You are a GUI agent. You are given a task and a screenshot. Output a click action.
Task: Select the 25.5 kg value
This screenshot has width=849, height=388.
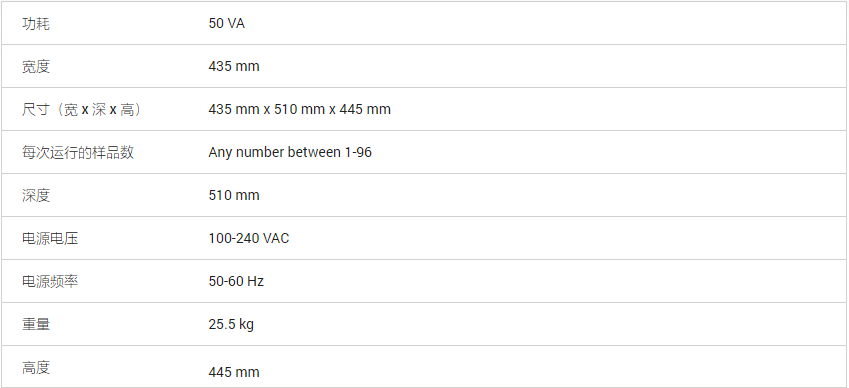(x=231, y=325)
